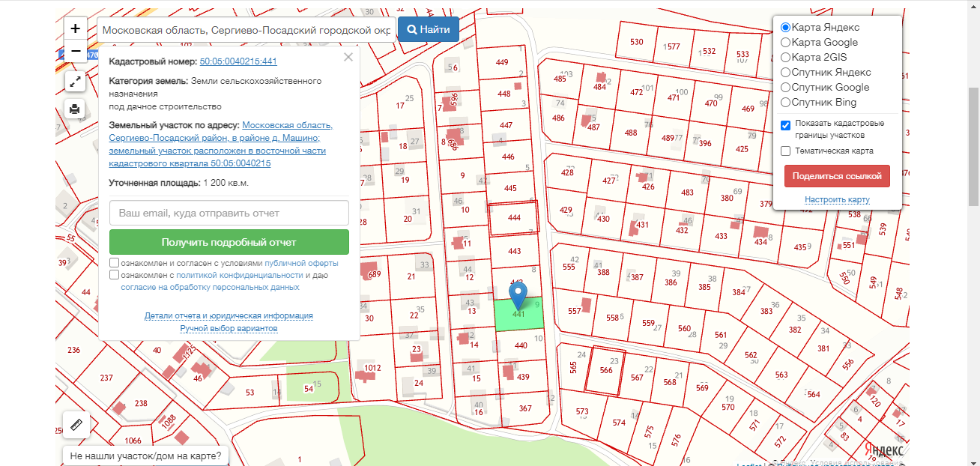Viewport: 980px width, 466px height.
Task: Click the zoom out minus button
Action: (76, 52)
